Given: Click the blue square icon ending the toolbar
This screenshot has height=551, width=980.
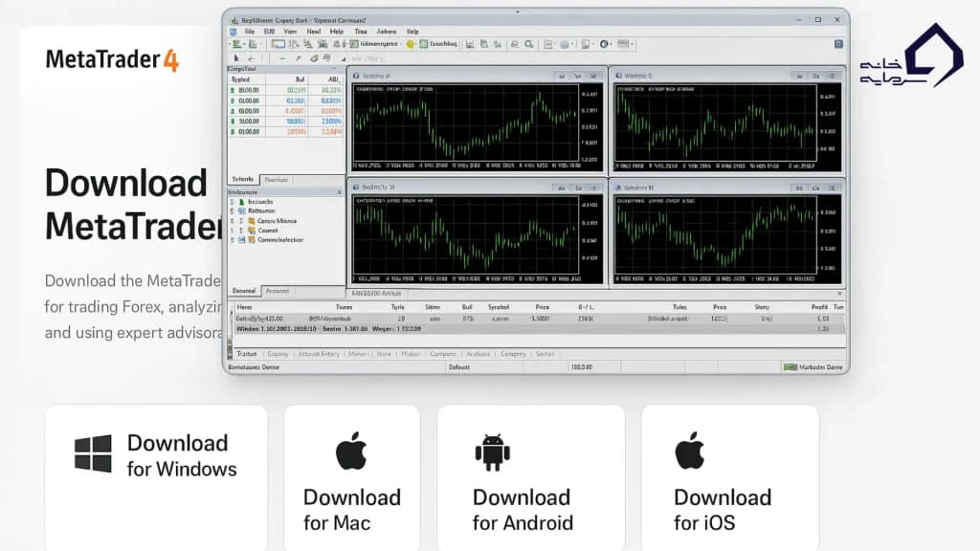Looking at the screenshot, I should coord(838,44).
